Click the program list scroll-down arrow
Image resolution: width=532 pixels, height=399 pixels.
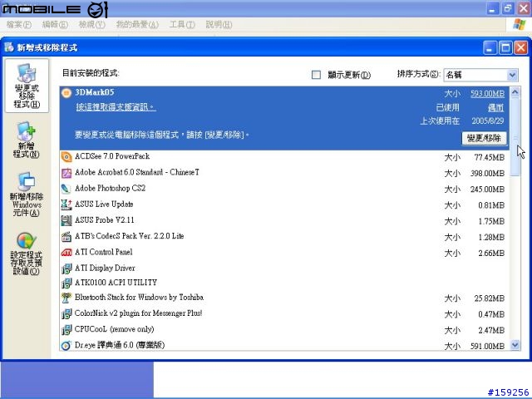point(515,345)
